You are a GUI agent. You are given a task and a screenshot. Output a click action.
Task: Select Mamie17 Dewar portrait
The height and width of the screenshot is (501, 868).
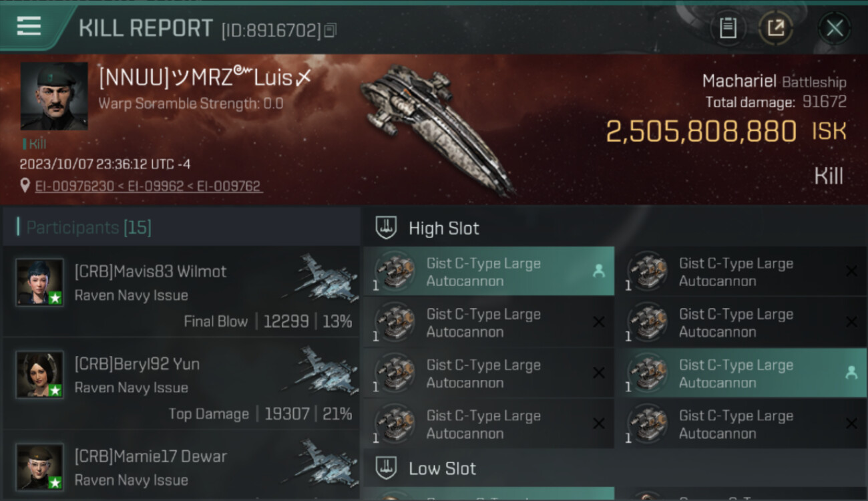pos(40,467)
